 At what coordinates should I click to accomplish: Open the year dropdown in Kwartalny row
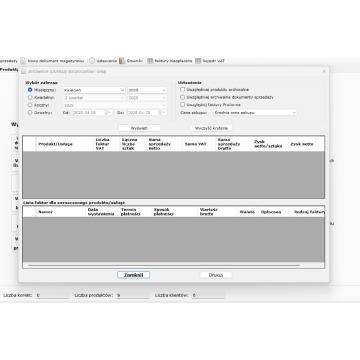147,98
